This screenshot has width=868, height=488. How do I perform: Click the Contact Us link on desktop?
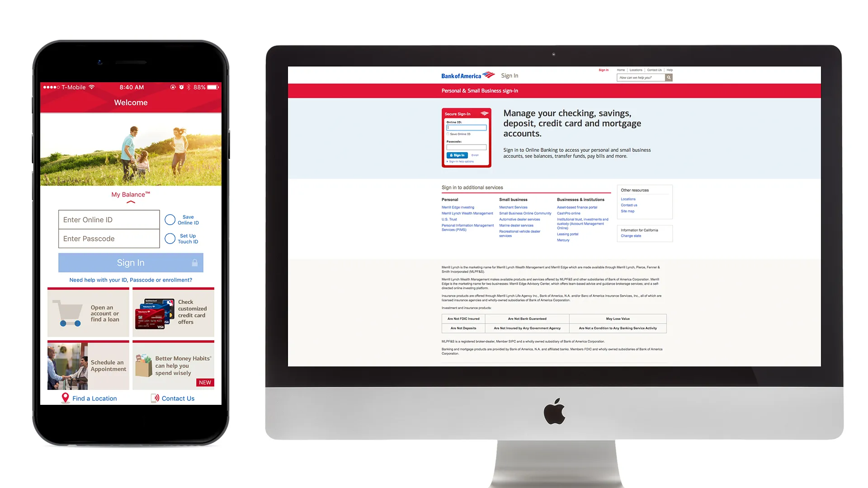click(653, 70)
